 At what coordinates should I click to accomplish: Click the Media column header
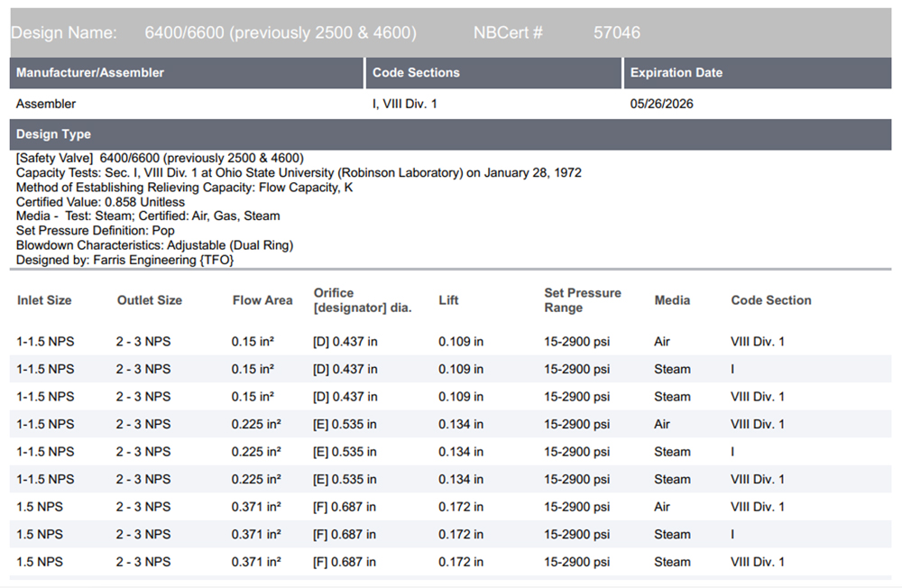pos(672,300)
